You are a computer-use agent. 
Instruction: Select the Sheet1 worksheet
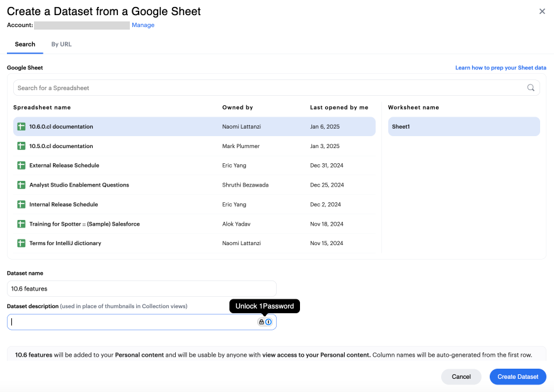click(x=463, y=127)
